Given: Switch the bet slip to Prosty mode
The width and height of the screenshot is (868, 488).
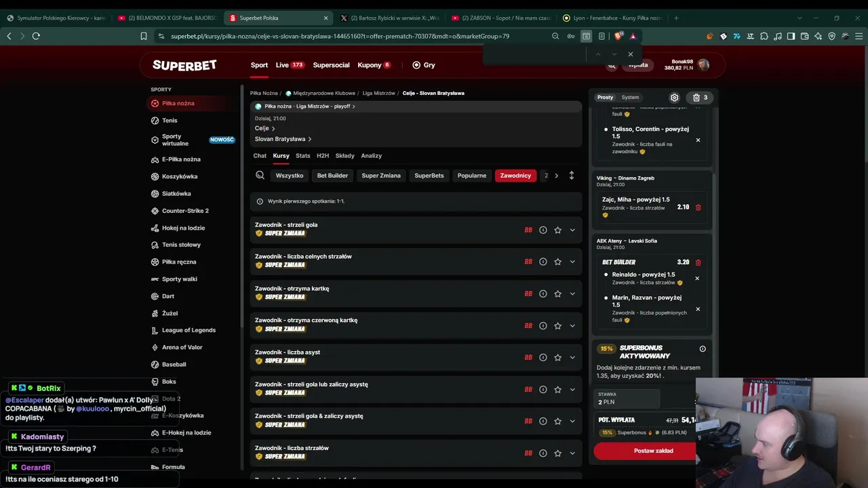Looking at the screenshot, I should pos(605,98).
